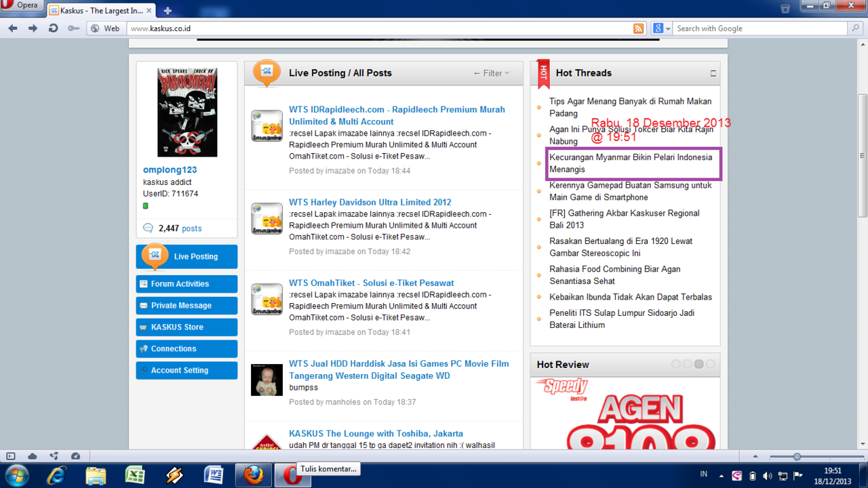
Task: Open Account Setting in sidebar
Action: pyautogui.click(x=187, y=371)
